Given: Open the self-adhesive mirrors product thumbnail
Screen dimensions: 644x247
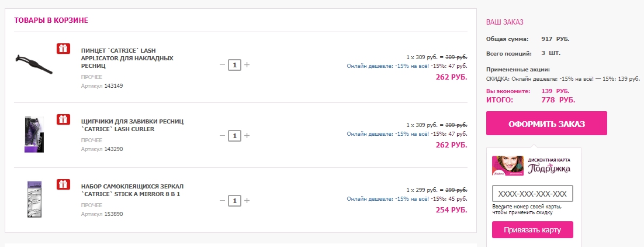Looking at the screenshot, I should tap(34, 199).
